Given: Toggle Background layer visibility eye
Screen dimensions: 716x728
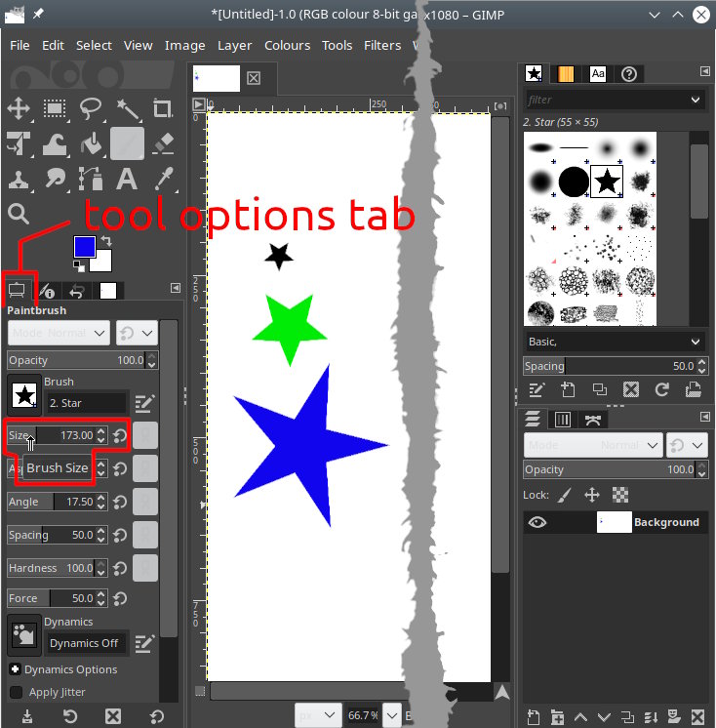Looking at the screenshot, I should point(537,522).
